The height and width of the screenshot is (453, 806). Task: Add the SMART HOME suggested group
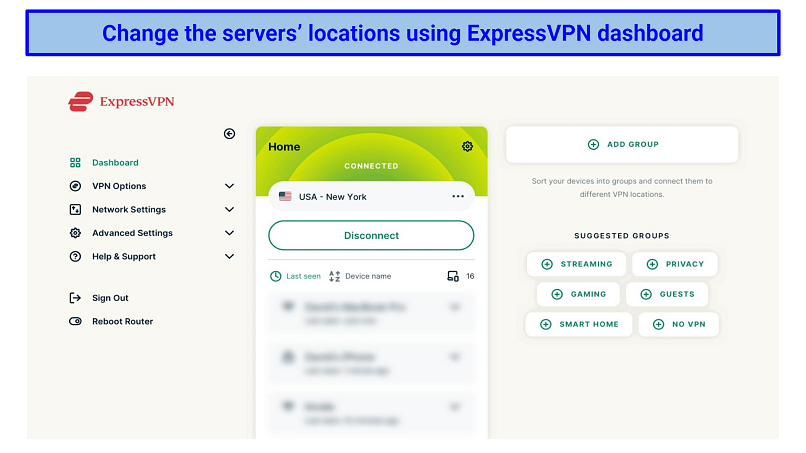(579, 324)
